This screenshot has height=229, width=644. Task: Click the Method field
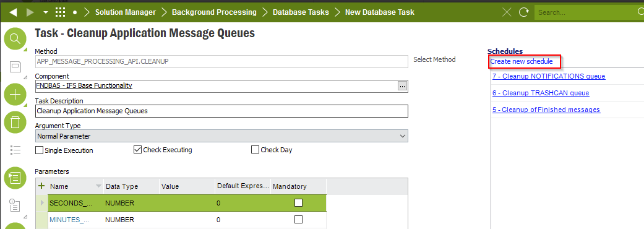pyautogui.click(x=221, y=61)
